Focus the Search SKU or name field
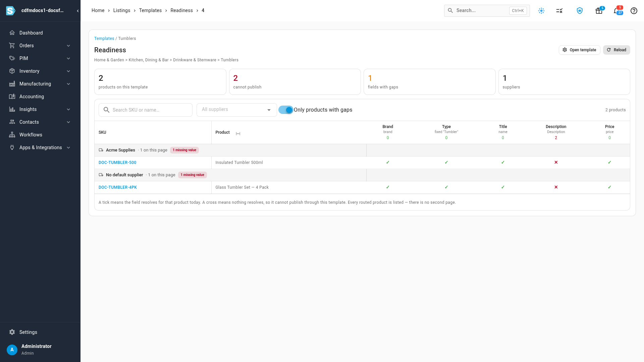 tap(146, 110)
